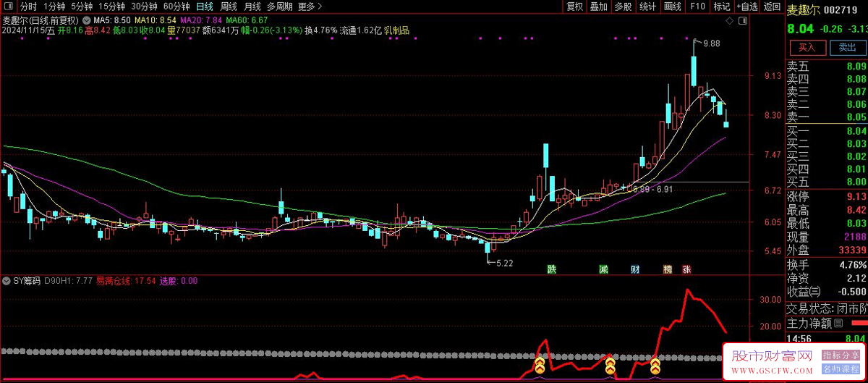Open the 多股 multi-stock view
The height and width of the screenshot is (383, 868).
click(623, 7)
